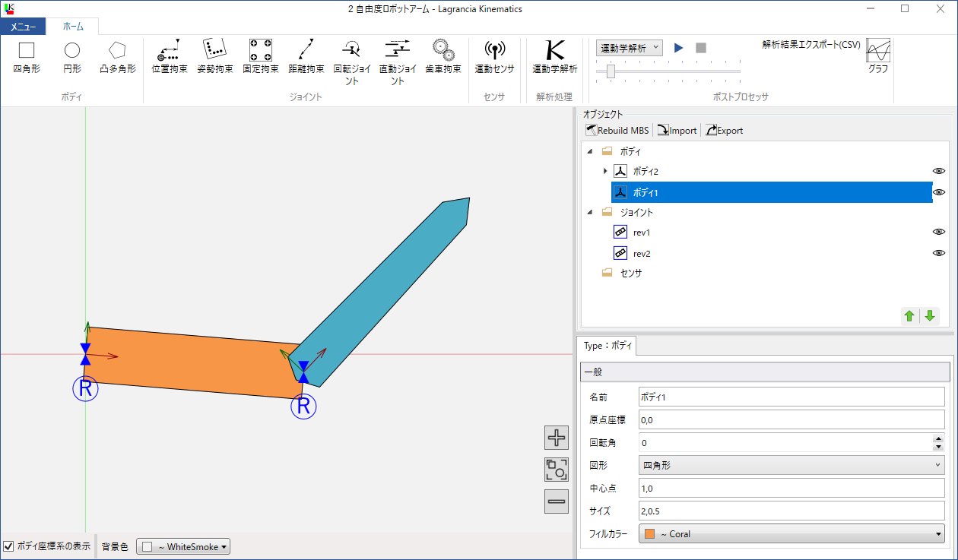Click the Export button
Viewport: 958px width, 560px height.
[x=724, y=130]
